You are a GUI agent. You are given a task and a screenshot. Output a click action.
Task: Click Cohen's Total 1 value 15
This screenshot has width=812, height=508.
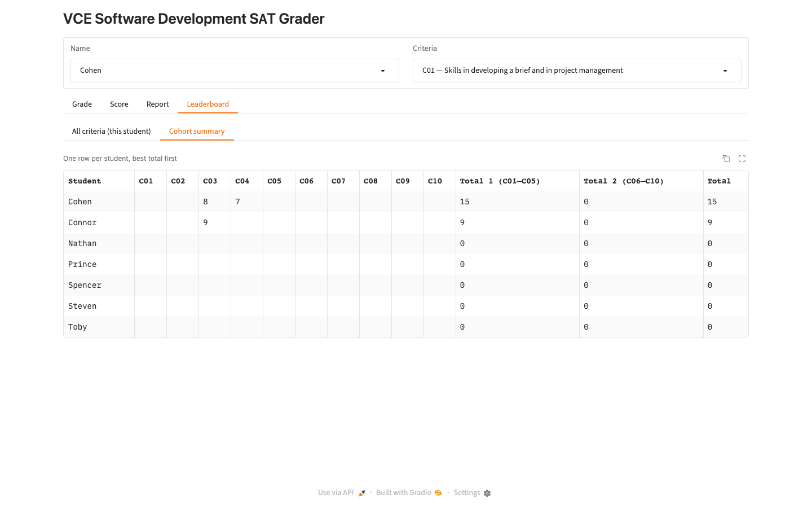pyautogui.click(x=518, y=202)
